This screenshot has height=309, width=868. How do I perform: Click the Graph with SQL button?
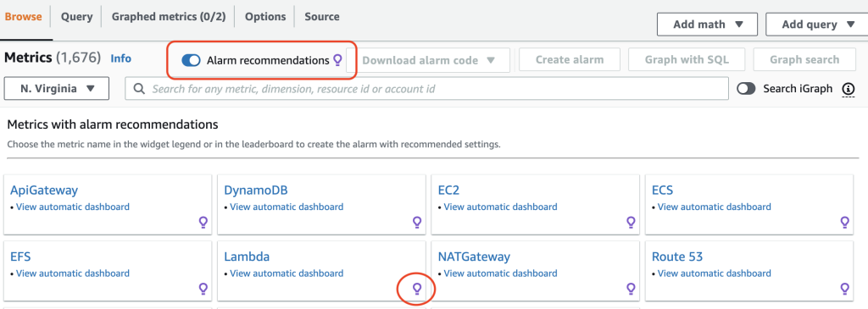pyautogui.click(x=687, y=60)
